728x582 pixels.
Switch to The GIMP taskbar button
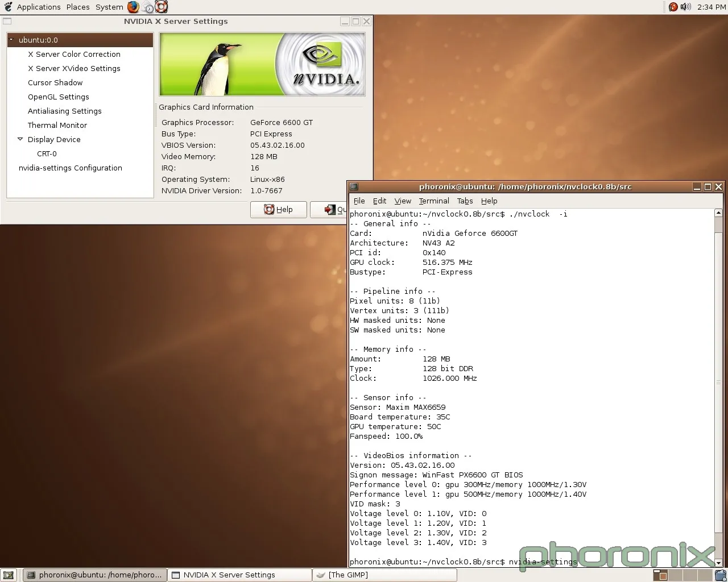pos(384,575)
